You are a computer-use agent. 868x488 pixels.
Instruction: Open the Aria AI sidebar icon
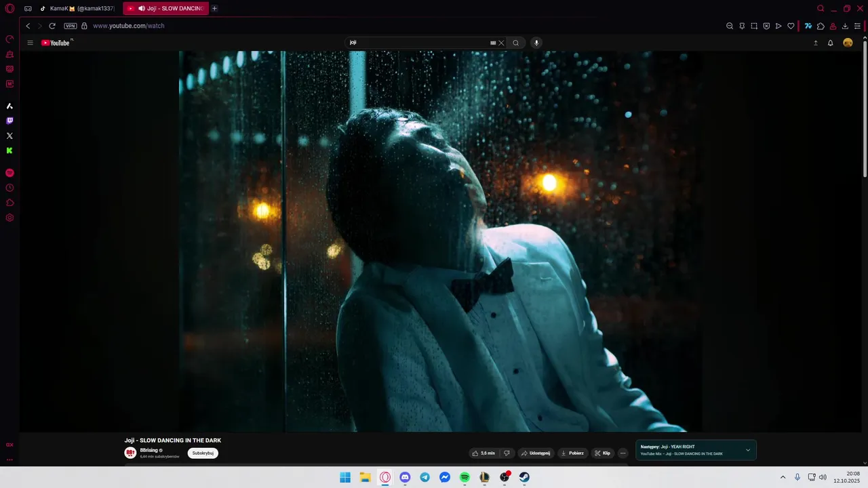9,106
